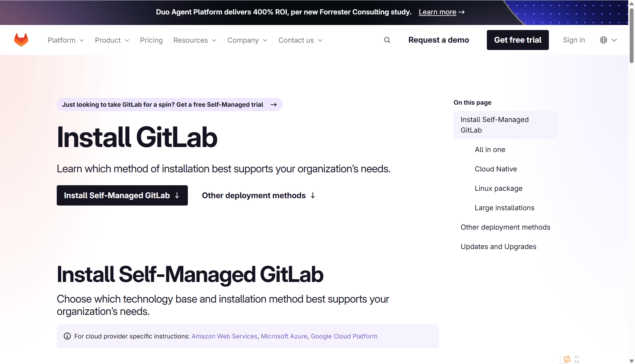635x364 pixels.
Task: Open the Sign in link
Action: pos(574,40)
